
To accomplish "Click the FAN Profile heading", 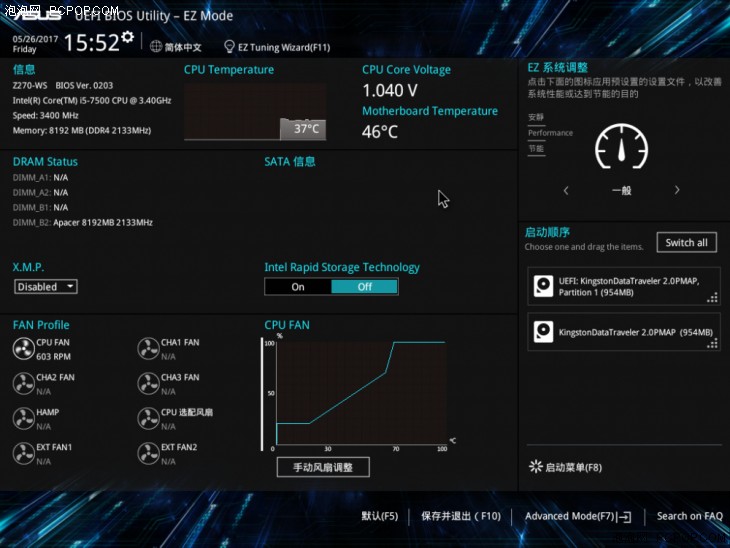I will tap(41, 325).
